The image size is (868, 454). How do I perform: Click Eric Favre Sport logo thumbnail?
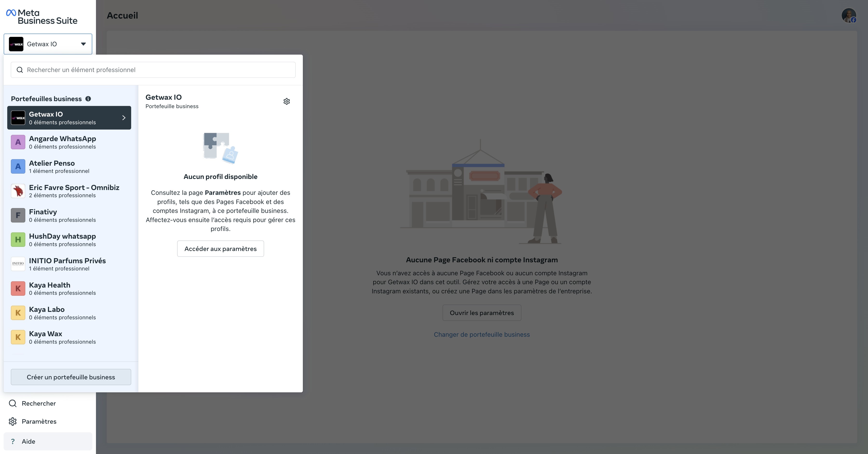click(18, 191)
